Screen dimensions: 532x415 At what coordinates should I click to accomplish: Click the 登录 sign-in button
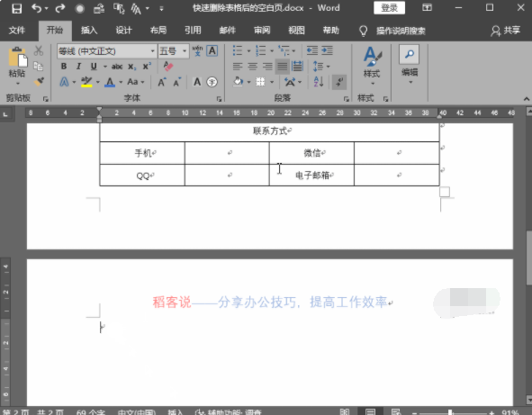pos(389,8)
